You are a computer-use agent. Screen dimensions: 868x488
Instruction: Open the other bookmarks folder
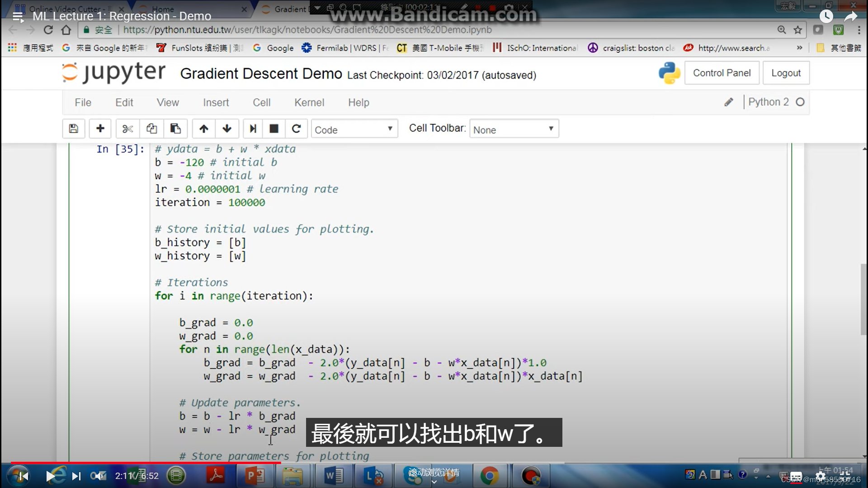(x=839, y=47)
